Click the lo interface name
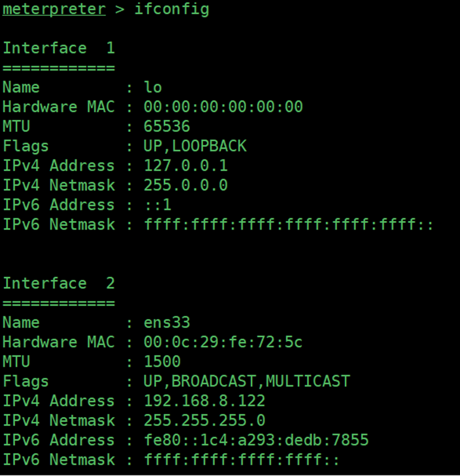This screenshot has width=460, height=476. [x=153, y=87]
